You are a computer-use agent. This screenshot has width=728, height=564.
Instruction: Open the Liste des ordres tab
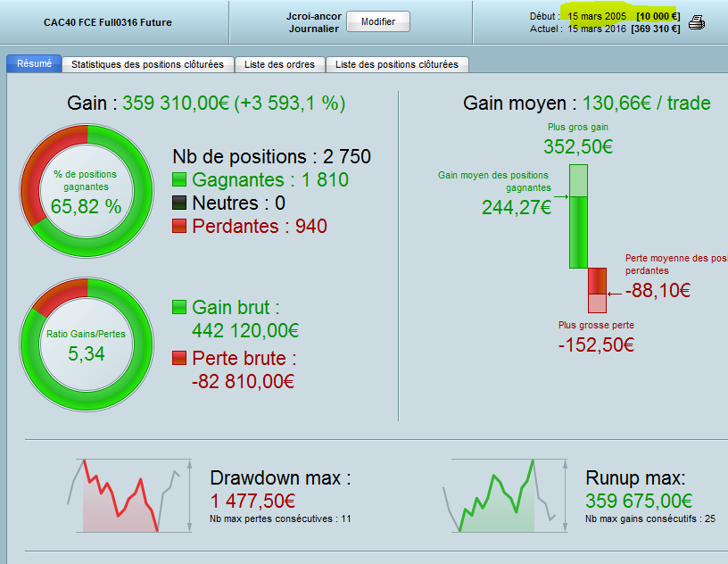pyautogui.click(x=280, y=64)
